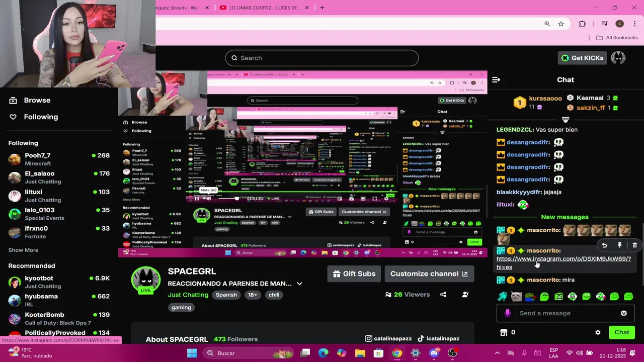The image size is (644, 362).
Task: Select the gaming tag
Action: 181,307
